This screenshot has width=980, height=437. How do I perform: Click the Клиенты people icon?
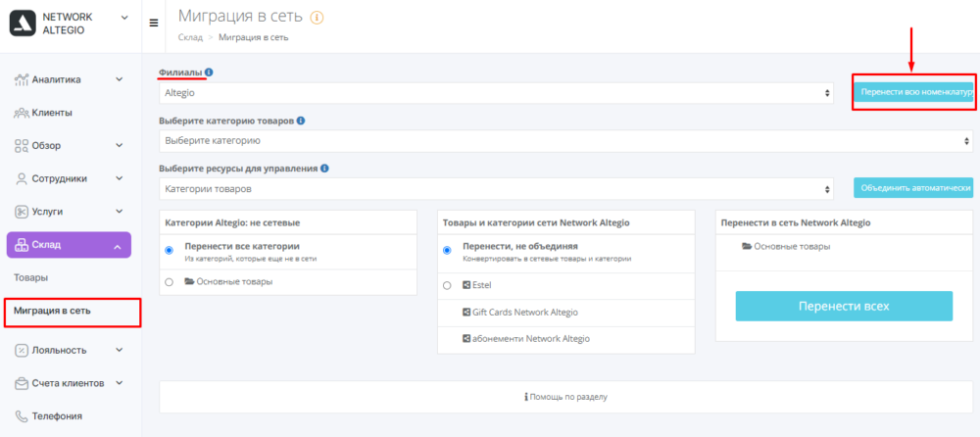[22, 113]
